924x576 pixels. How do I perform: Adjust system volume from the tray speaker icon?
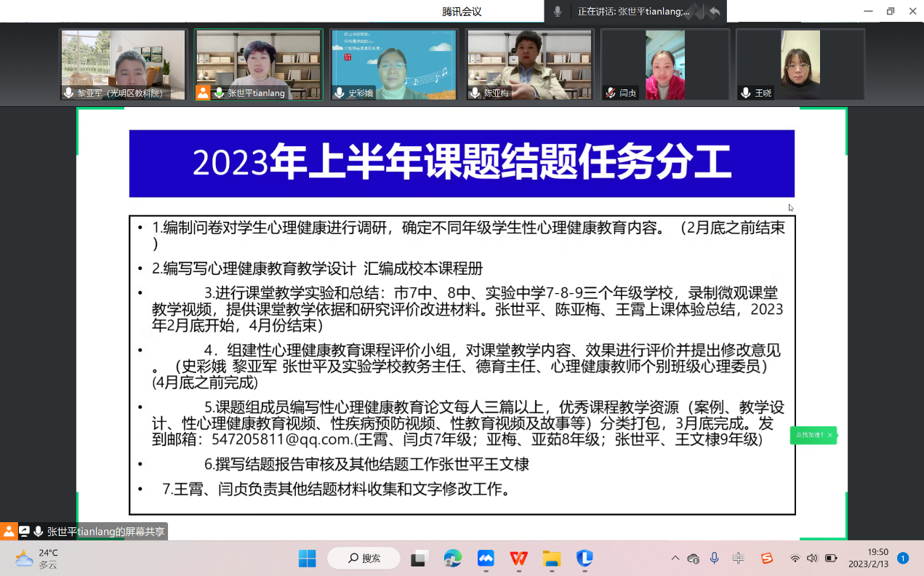tap(812, 559)
